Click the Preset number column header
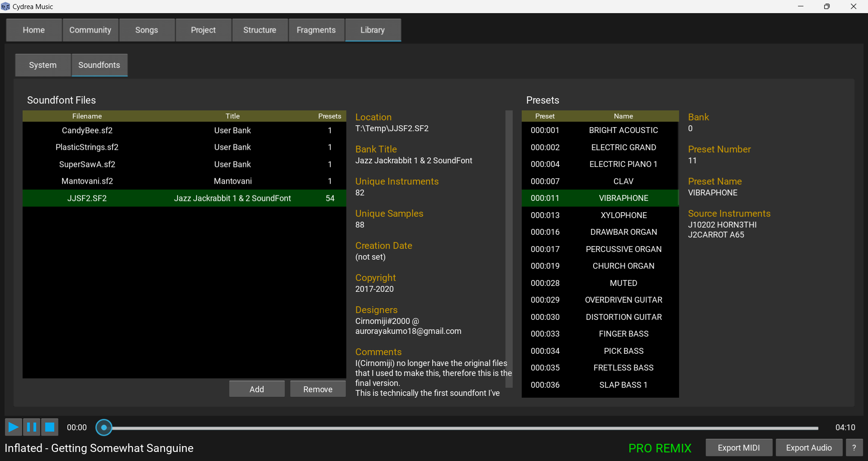 [x=545, y=116]
